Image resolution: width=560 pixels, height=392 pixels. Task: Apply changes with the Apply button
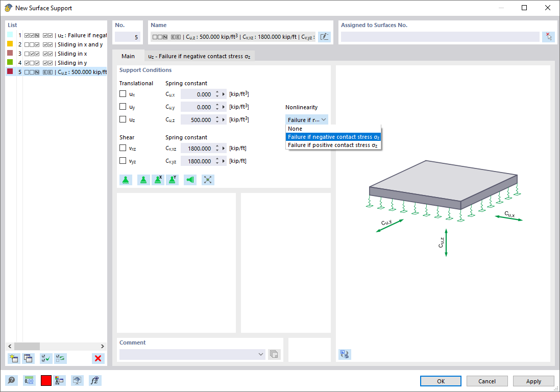tap(533, 381)
